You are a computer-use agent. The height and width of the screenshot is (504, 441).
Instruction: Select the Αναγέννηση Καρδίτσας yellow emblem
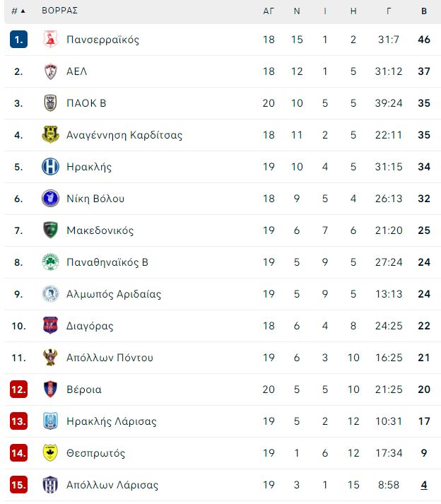tap(50, 135)
